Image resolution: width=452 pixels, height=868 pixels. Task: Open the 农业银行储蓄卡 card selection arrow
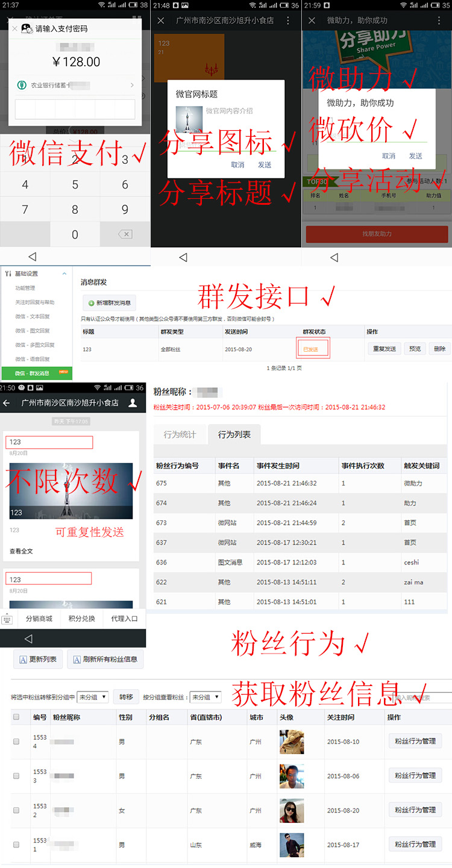(132, 85)
